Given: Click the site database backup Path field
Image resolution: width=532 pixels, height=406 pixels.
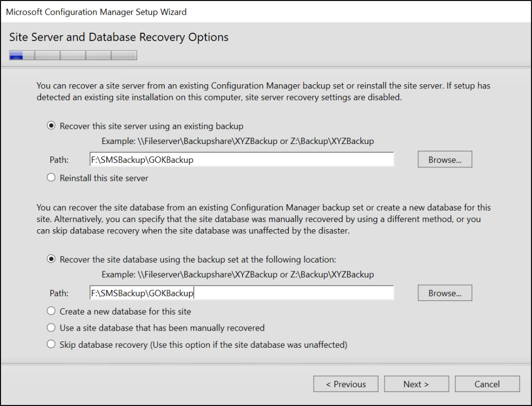Looking at the screenshot, I should pos(242,293).
